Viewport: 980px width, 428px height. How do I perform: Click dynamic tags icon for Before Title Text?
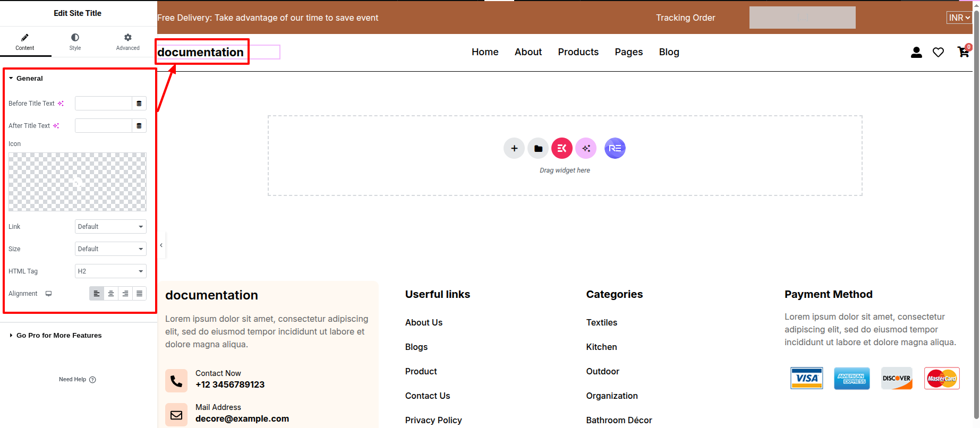[139, 104]
